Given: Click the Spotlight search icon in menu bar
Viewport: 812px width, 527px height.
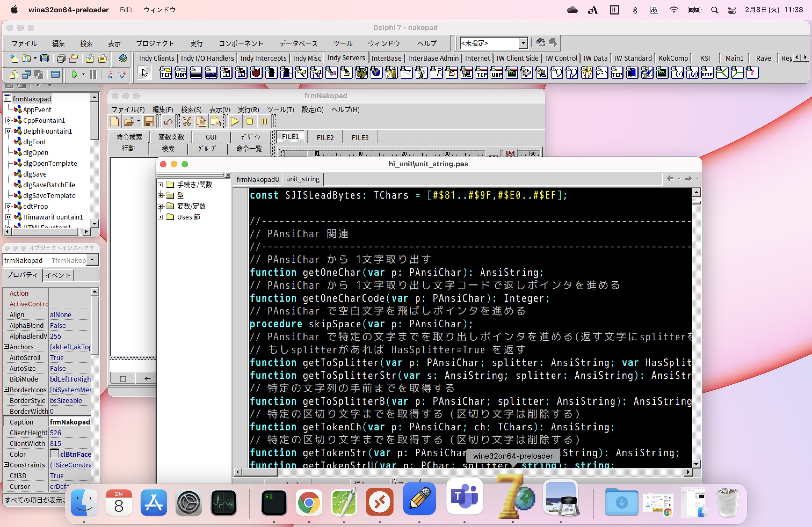Looking at the screenshot, I should point(715,10).
